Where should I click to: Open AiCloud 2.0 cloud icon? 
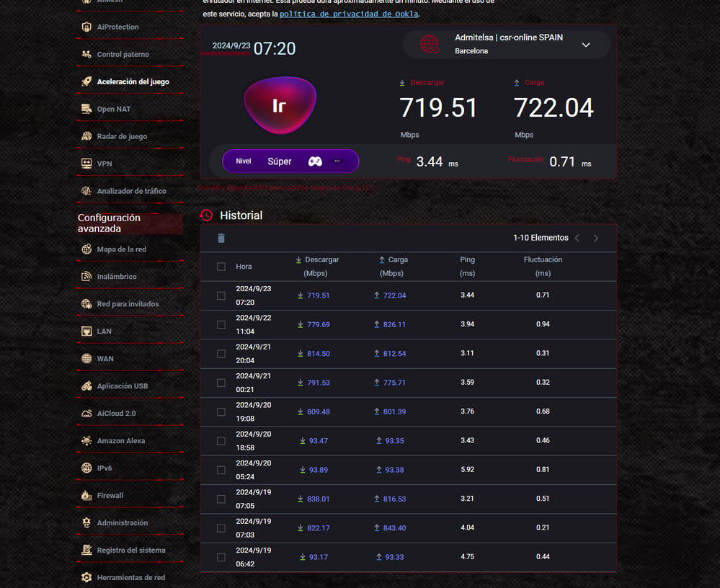[86, 414]
